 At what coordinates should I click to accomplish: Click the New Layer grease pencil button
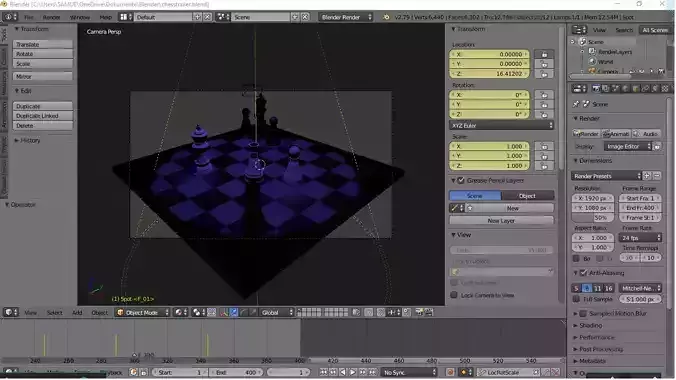pyautogui.click(x=501, y=220)
